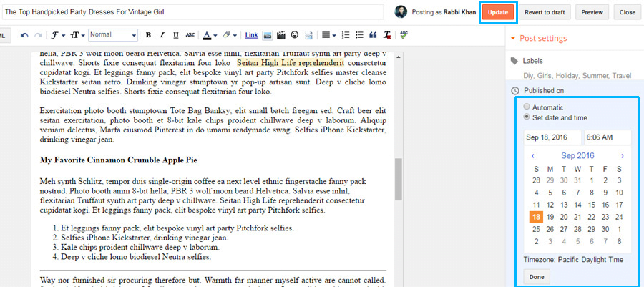Close the post editor
Screen dimensions: 644x287
pyautogui.click(x=627, y=12)
